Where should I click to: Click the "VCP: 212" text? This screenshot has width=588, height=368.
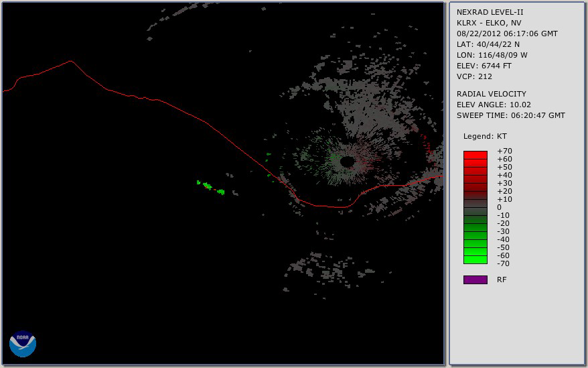click(474, 76)
